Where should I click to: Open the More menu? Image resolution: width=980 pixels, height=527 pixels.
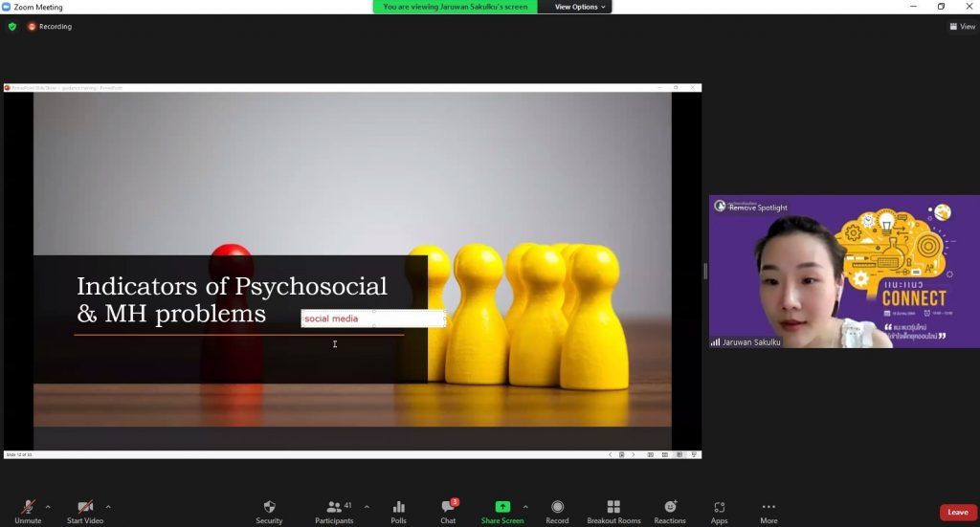[768, 511]
